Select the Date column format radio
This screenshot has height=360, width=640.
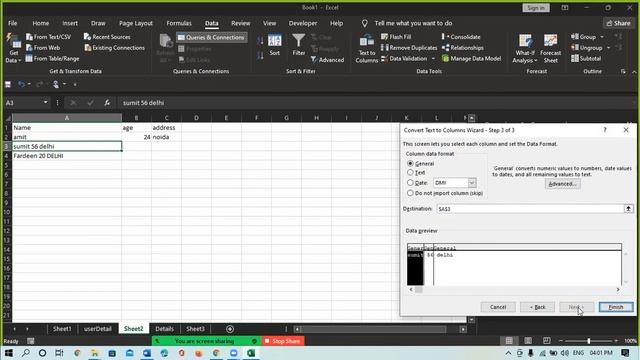tap(410, 182)
